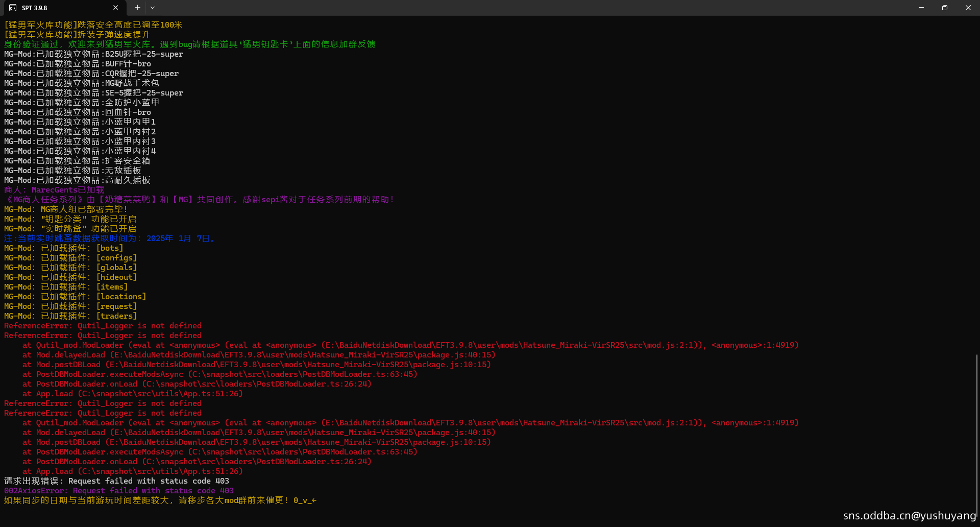Click the 'MG-Mod: 已加载插件: [items]' line

click(x=66, y=287)
